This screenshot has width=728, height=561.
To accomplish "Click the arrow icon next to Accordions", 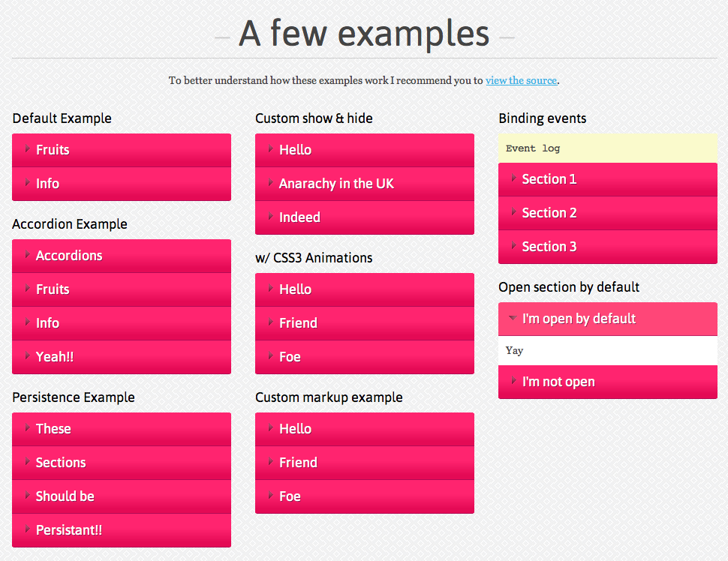I will pyautogui.click(x=28, y=254).
